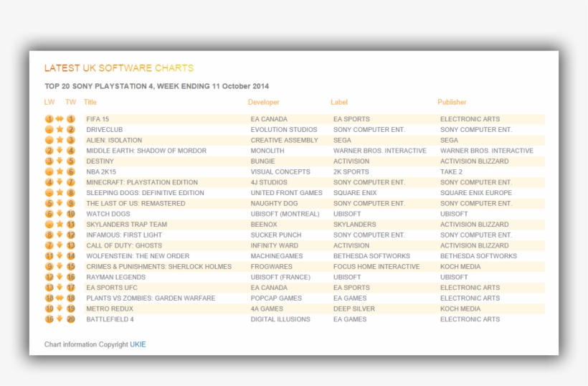Click label FOCUS HOME INTERACTIVE
The width and height of the screenshot is (588, 386).
(376, 266)
